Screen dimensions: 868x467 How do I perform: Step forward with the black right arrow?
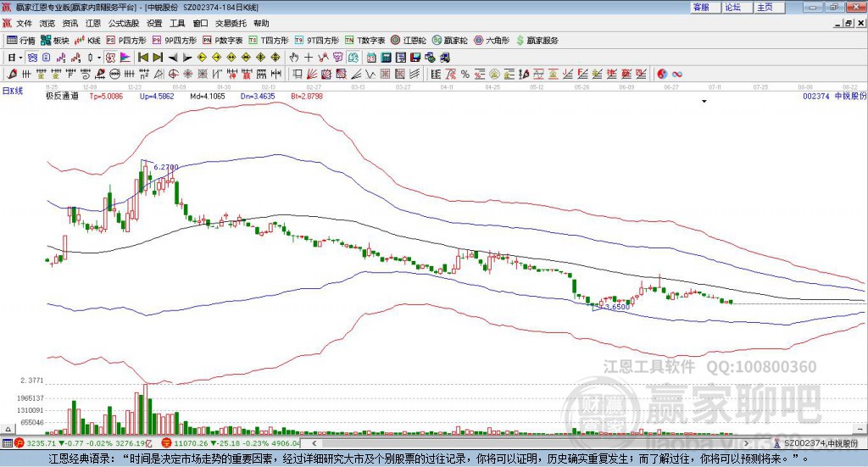tap(187, 58)
